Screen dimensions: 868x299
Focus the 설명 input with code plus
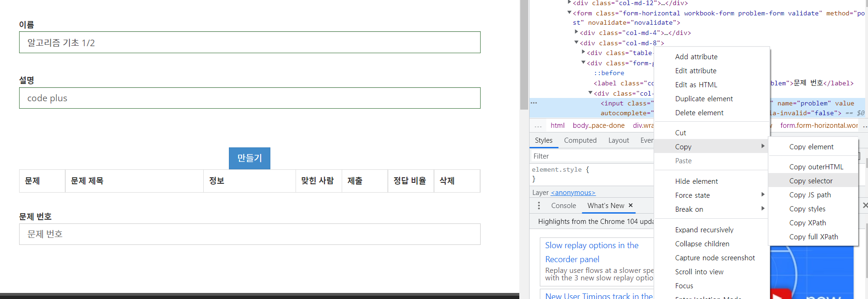pyautogui.click(x=249, y=98)
